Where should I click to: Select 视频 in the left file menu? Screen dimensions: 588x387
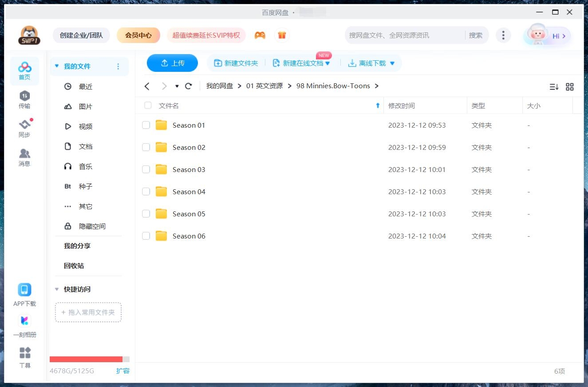pos(85,127)
